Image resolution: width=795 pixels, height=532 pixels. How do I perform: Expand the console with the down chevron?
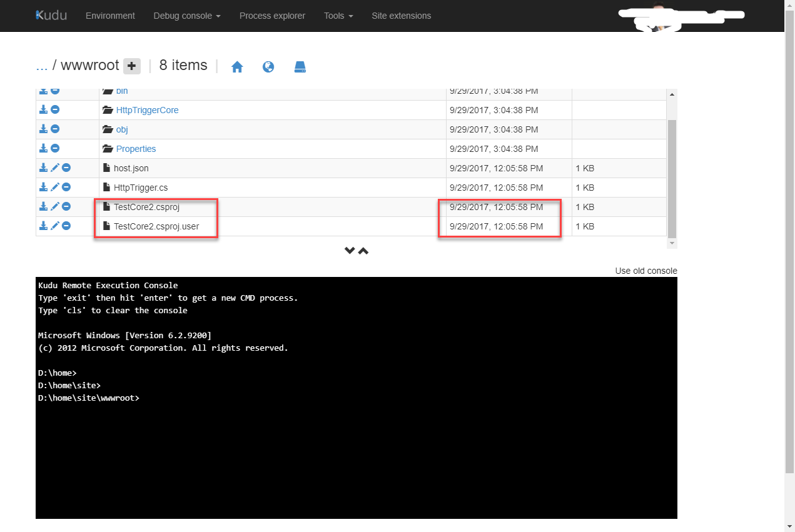tap(350, 250)
